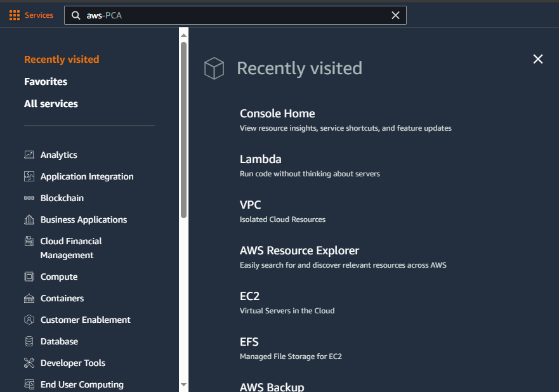This screenshot has height=392, width=559.
Task: Click the End User Computing icon
Action: point(29,384)
